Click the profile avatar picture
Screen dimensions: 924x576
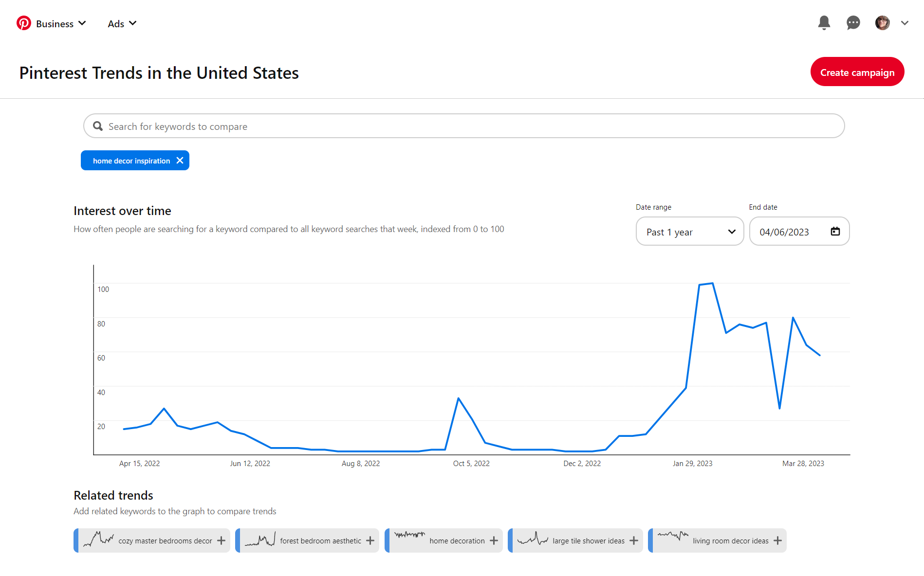(x=882, y=23)
